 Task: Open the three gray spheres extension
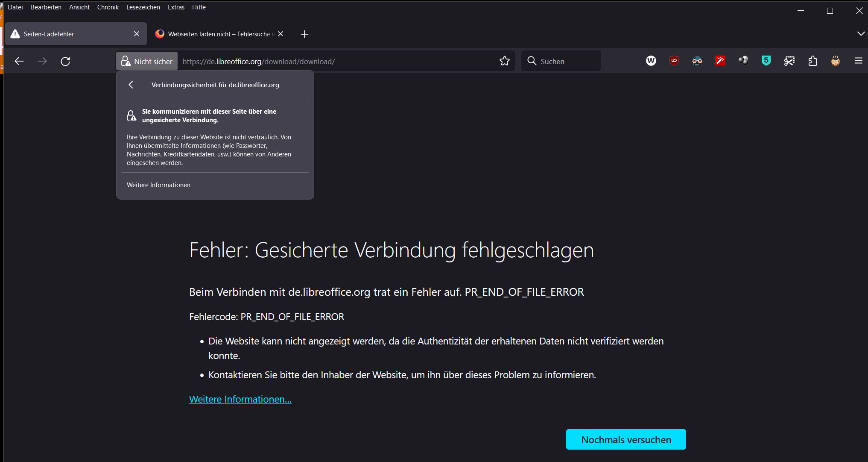pyautogui.click(x=743, y=61)
